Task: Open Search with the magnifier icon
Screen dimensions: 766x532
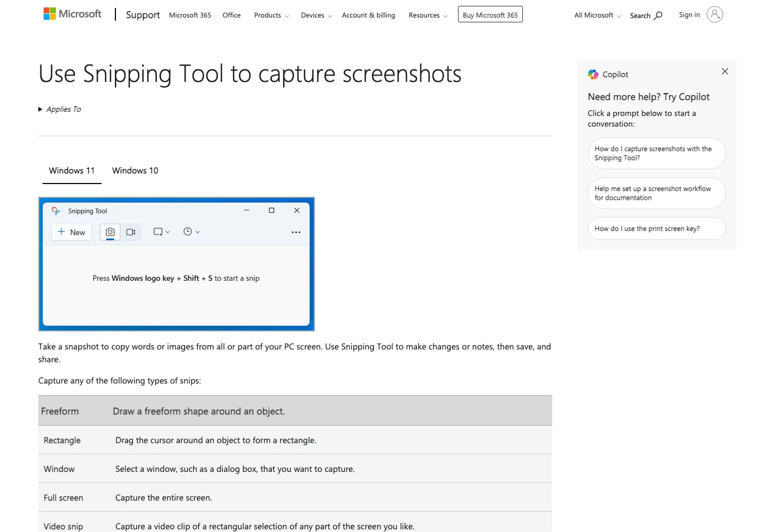Action: [x=646, y=15]
